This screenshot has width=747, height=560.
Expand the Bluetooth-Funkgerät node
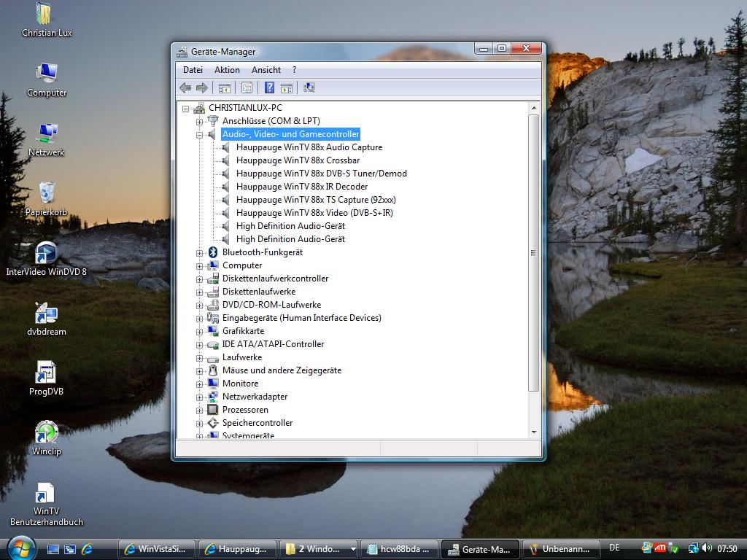point(199,253)
